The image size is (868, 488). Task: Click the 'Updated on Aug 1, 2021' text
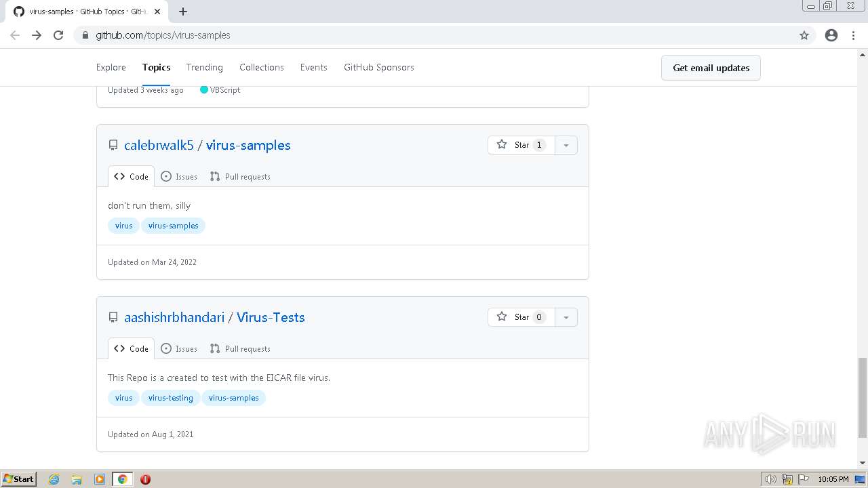[151, 434]
